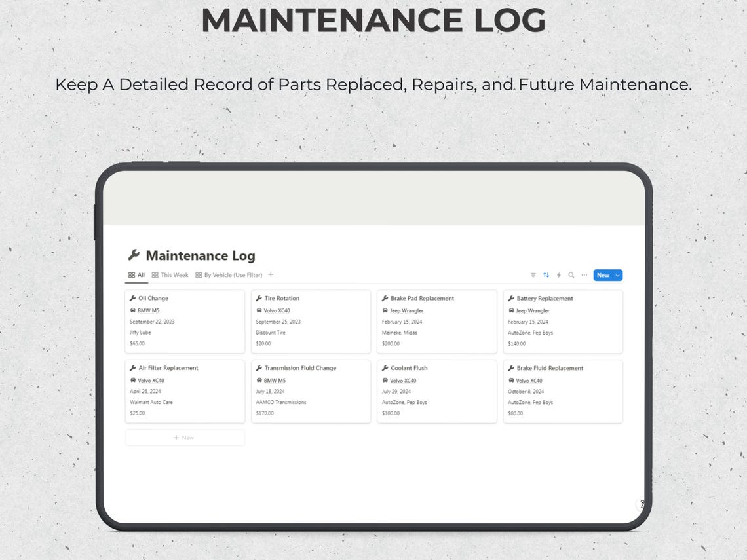This screenshot has width=747, height=560.
Task: Click the wrench icon on the Oil Change card
Action: click(133, 298)
